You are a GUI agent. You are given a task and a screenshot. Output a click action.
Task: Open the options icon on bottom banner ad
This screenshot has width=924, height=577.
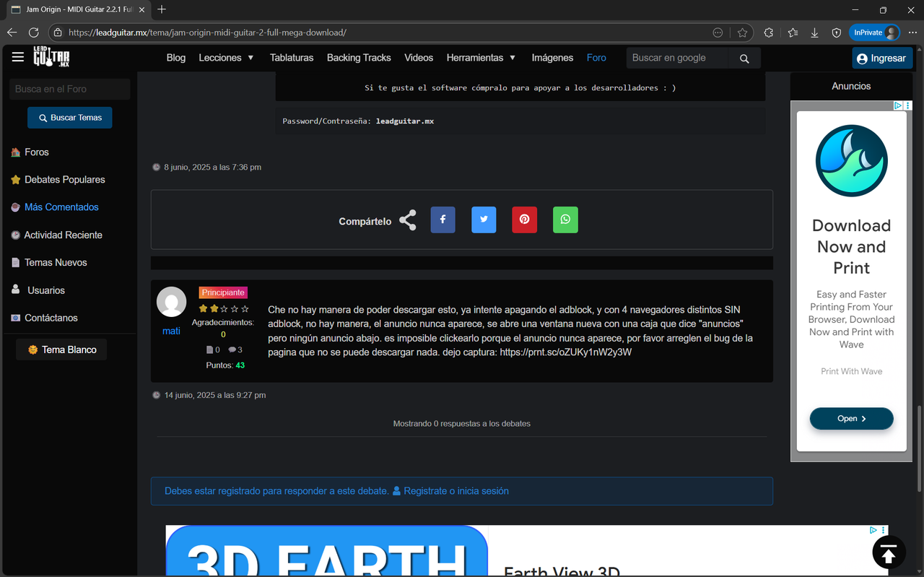883,530
